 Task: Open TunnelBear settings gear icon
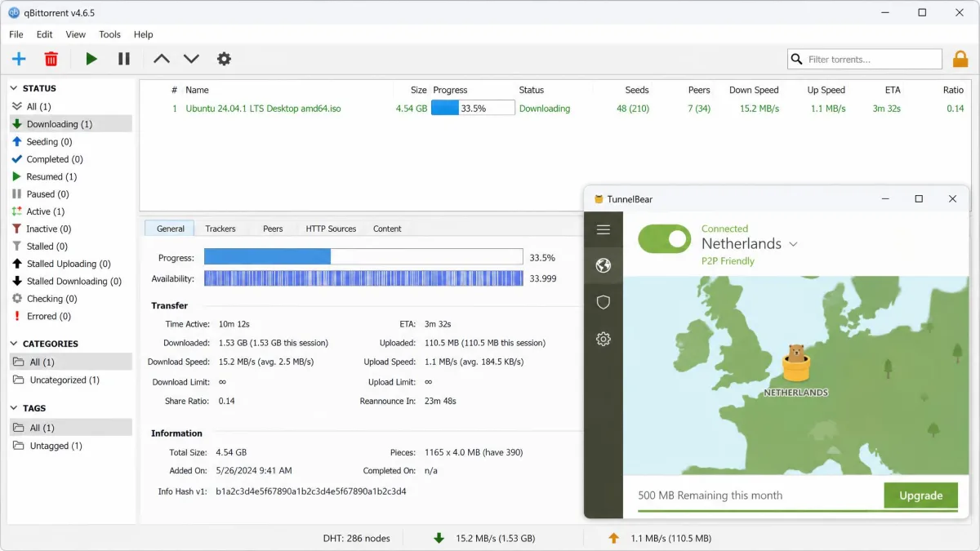coord(604,339)
